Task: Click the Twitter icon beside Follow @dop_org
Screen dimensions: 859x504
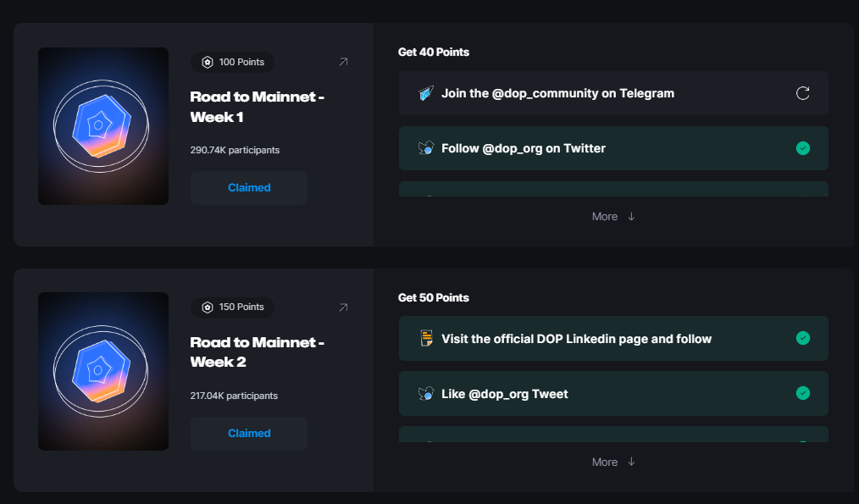Action: click(x=426, y=148)
